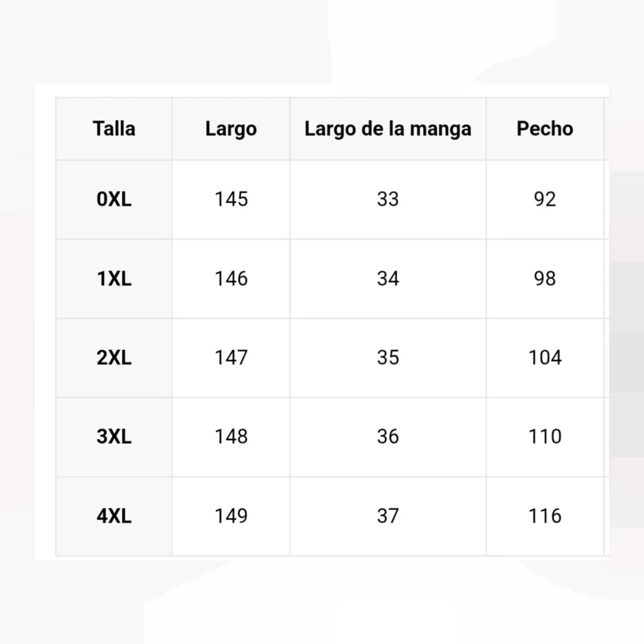Select sleeve length value 35
This screenshot has width=644, height=644.
[388, 358]
